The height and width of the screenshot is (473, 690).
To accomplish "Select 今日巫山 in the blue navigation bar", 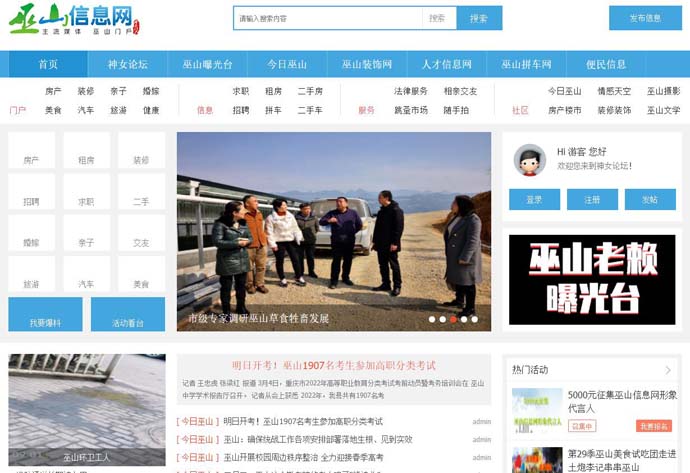I will pos(287,64).
